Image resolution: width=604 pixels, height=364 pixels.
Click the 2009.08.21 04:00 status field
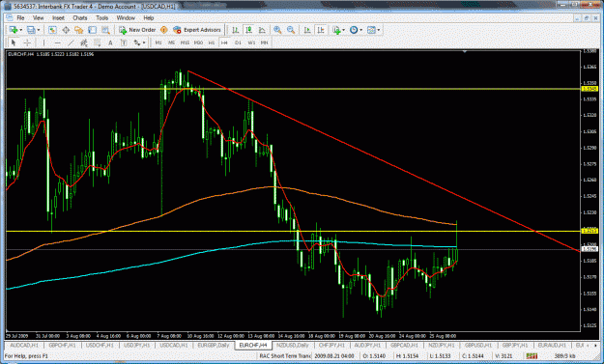pos(334,356)
